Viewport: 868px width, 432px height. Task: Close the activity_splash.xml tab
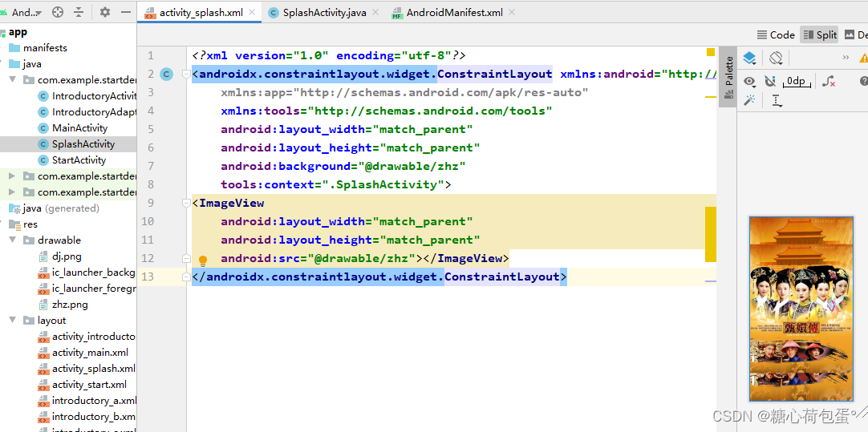pyautogui.click(x=253, y=12)
